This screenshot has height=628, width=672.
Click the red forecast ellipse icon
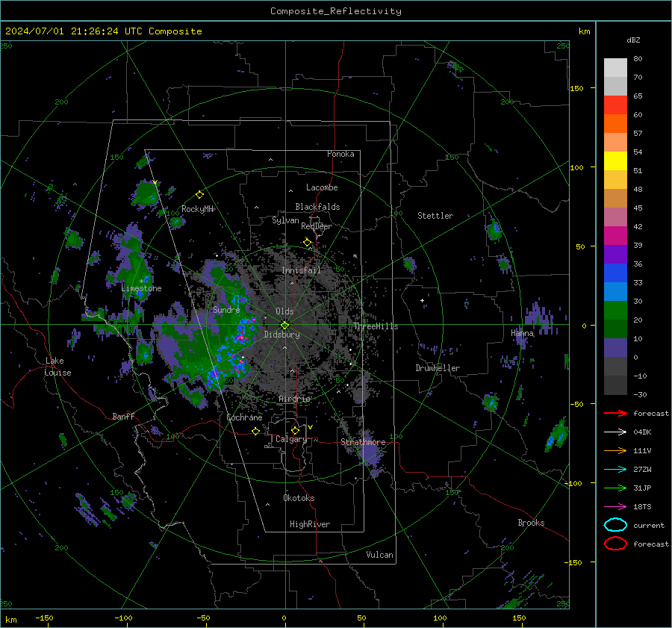pyautogui.click(x=615, y=544)
